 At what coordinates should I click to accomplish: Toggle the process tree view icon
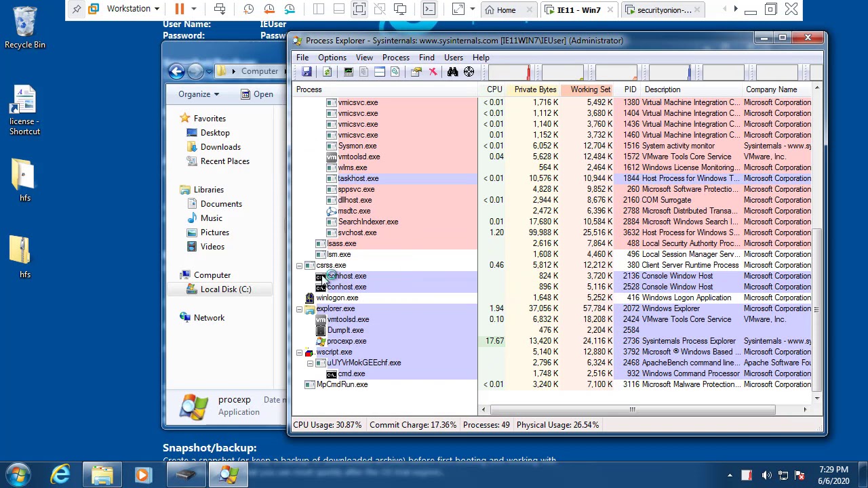(363, 72)
